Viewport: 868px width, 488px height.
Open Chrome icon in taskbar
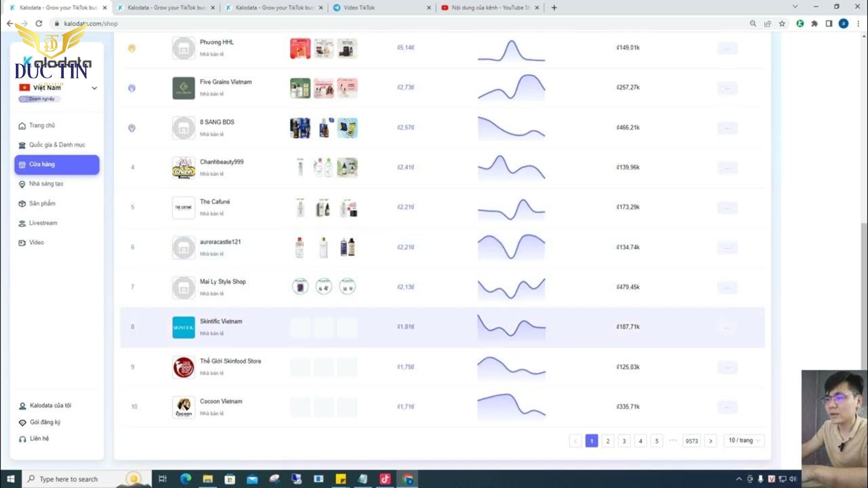407,479
